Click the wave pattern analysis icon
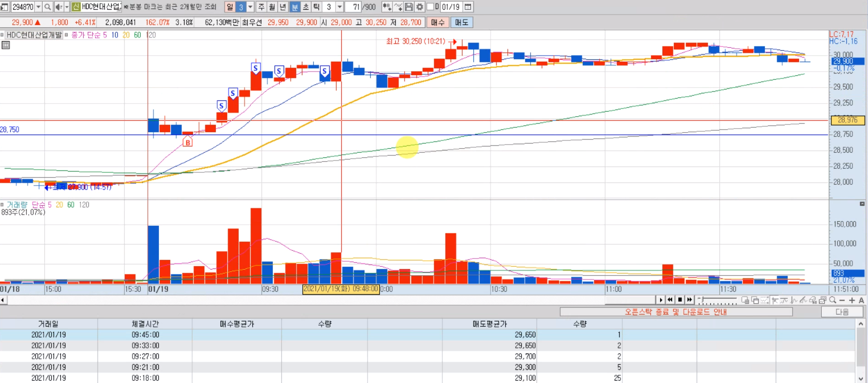868x383 pixels. (x=794, y=300)
